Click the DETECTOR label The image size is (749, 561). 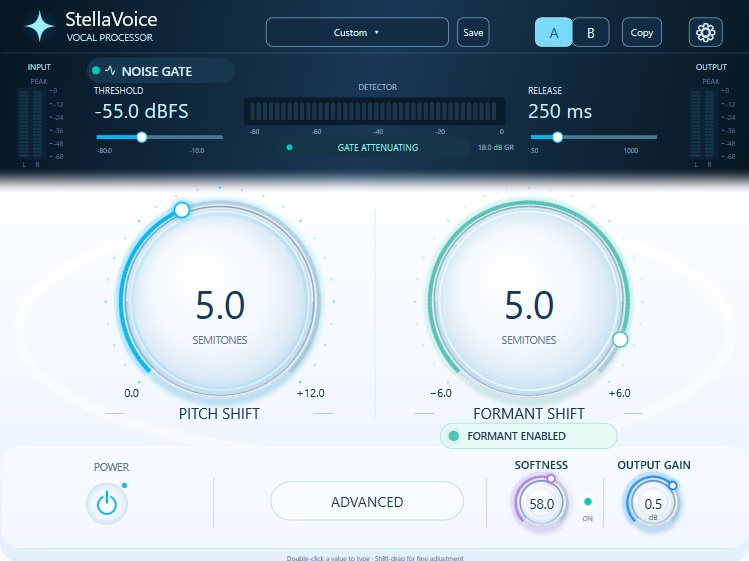point(378,87)
